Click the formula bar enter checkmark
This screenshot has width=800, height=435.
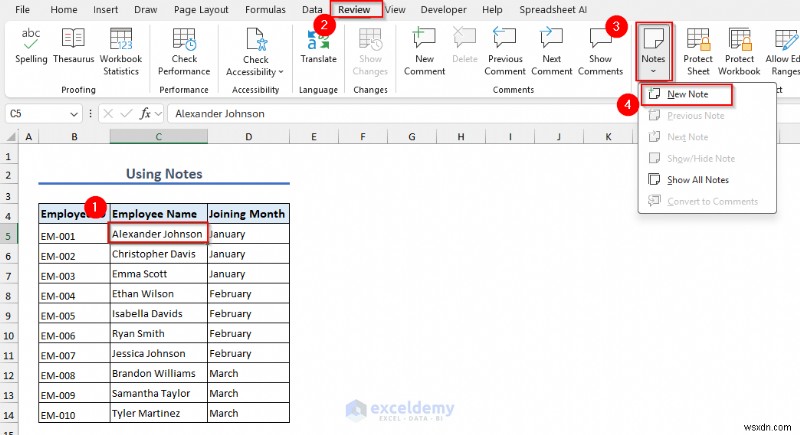126,114
